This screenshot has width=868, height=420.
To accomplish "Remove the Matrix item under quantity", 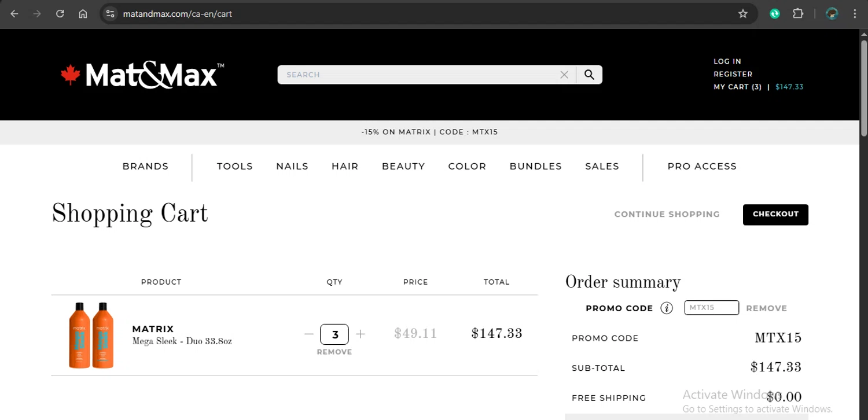I will point(334,352).
